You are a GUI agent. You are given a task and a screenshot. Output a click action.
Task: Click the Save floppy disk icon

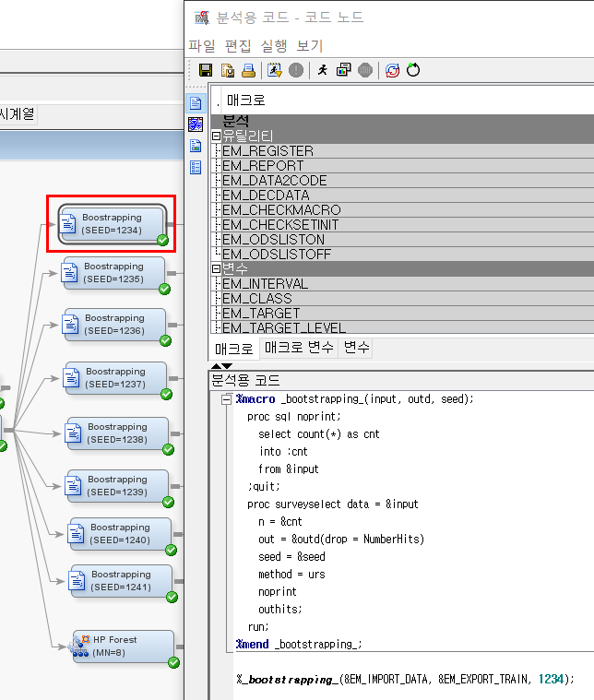(206, 70)
